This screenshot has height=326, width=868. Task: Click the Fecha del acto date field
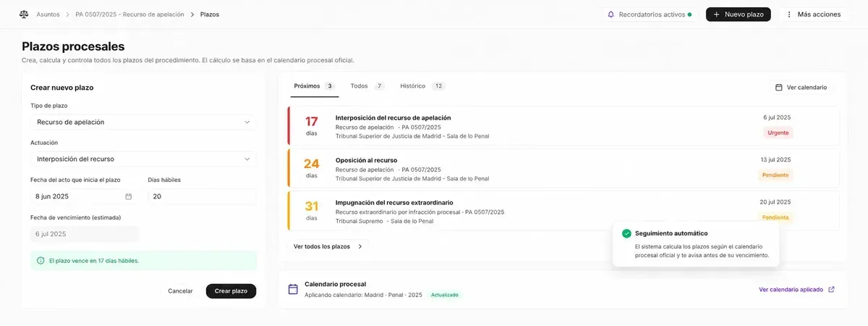[84, 196]
